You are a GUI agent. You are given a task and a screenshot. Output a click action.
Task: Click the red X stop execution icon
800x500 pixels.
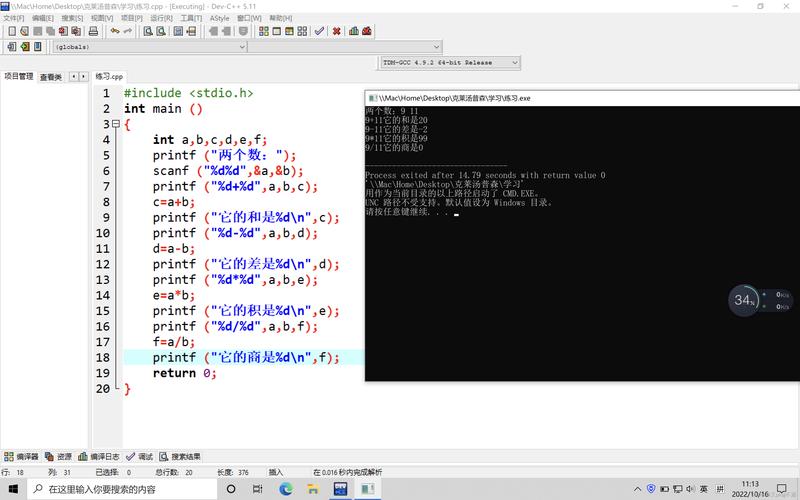pos(336,31)
